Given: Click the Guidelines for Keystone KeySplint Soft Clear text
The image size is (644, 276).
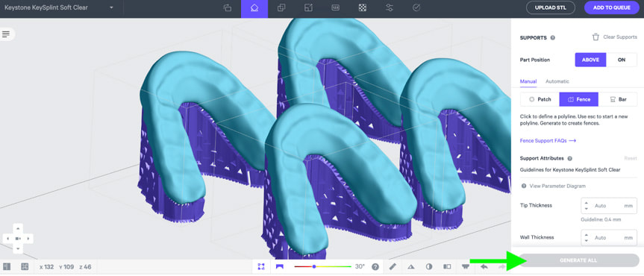Looking at the screenshot, I should 570,169.
